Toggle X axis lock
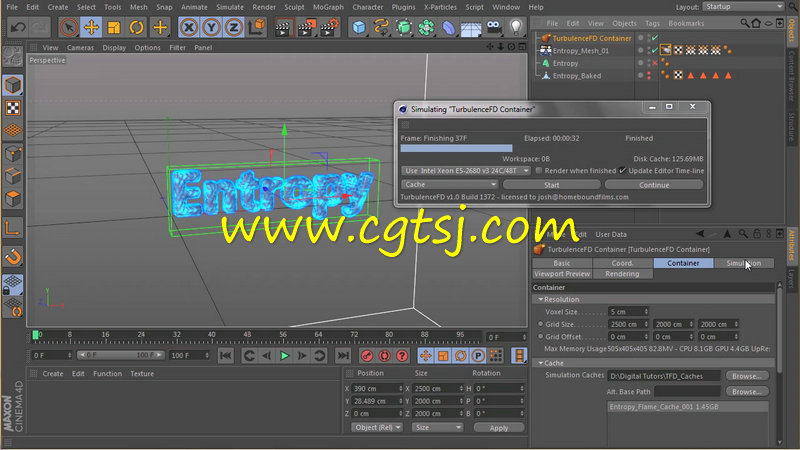The height and width of the screenshot is (450, 800). click(x=189, y=27)
